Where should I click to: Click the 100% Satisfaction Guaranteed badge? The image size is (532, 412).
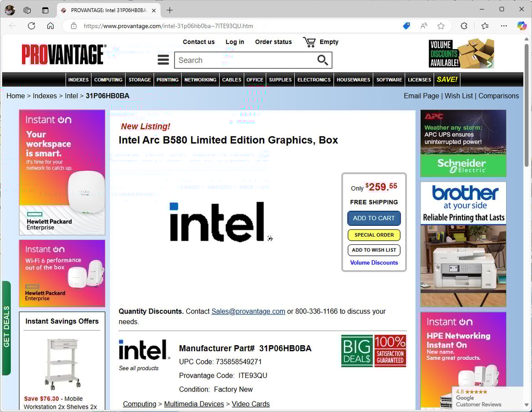[390, 351]
